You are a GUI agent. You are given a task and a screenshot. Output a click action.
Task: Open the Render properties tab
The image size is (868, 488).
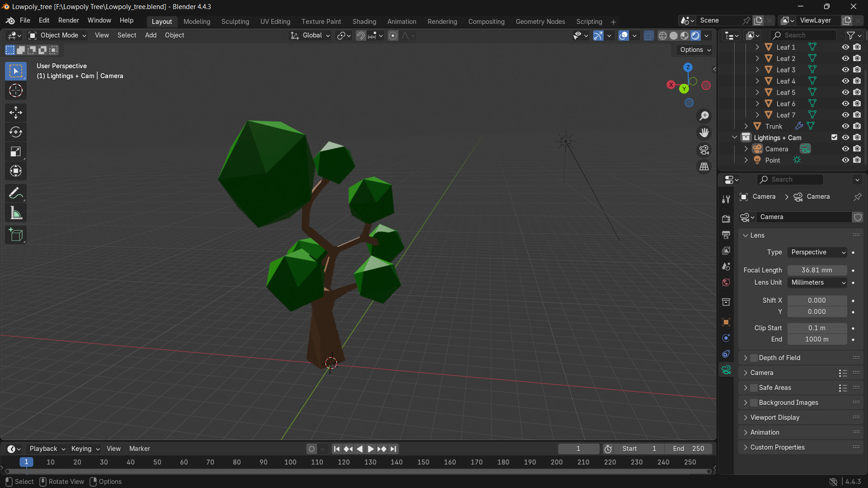click(726, 219)
